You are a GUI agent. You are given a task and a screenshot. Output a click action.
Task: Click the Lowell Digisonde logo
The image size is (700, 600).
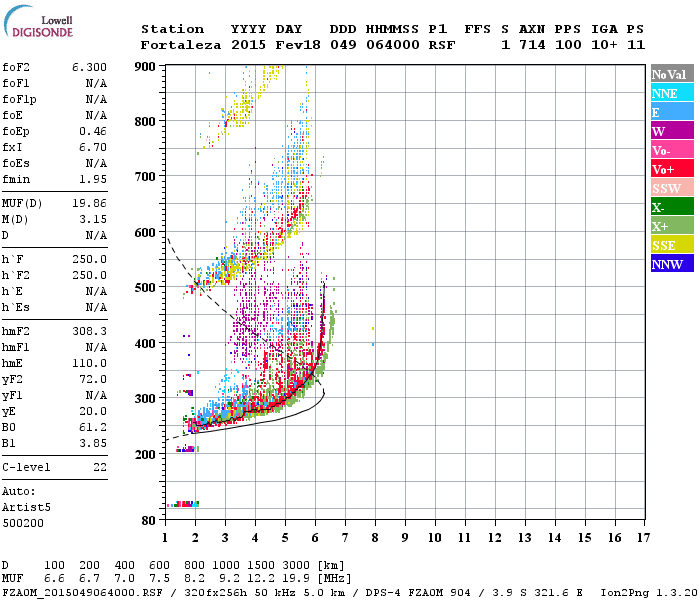point(38,21)
